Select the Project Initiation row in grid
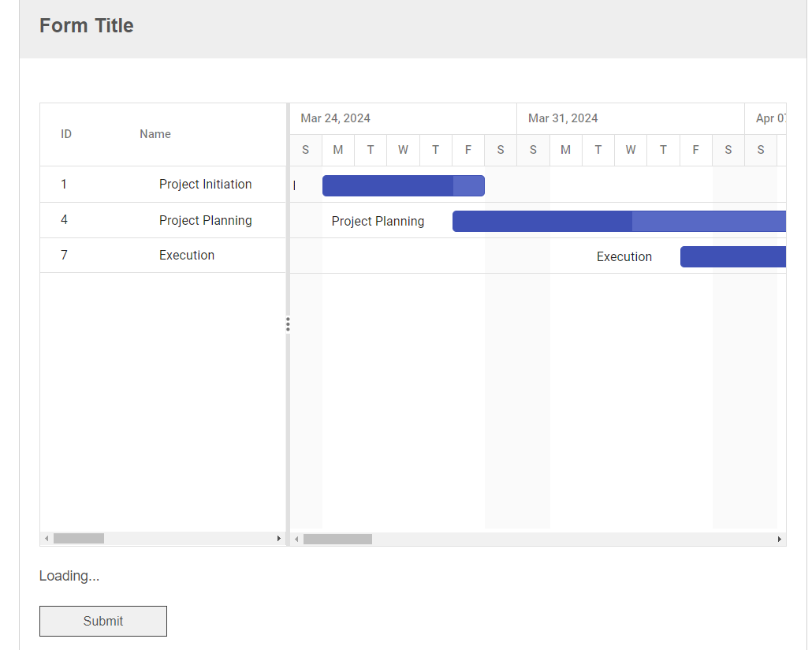The width and height of the screenshot is (812, 650). coord(205,185)
